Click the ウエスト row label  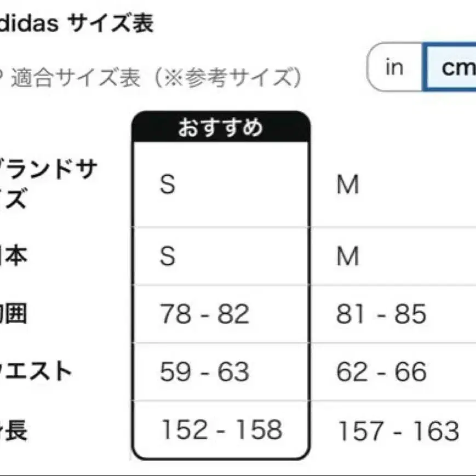[x=33, y=371]
